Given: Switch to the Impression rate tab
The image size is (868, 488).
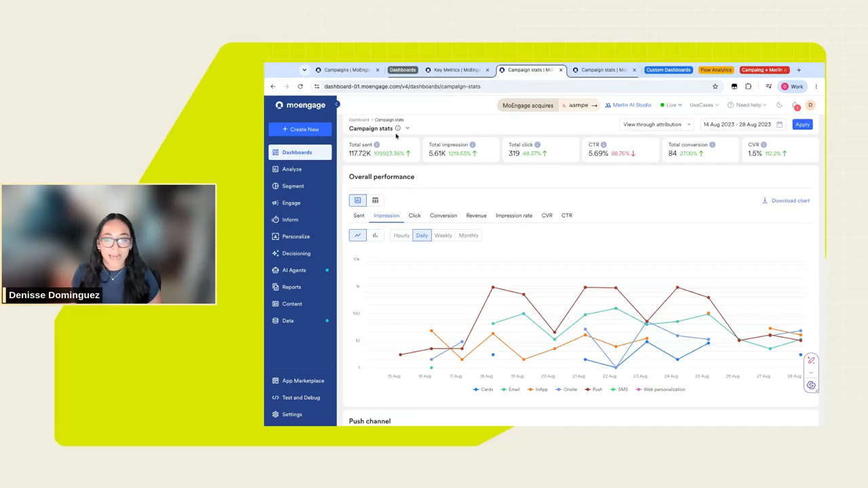Looking at the screenshot, I should [514, 216].
